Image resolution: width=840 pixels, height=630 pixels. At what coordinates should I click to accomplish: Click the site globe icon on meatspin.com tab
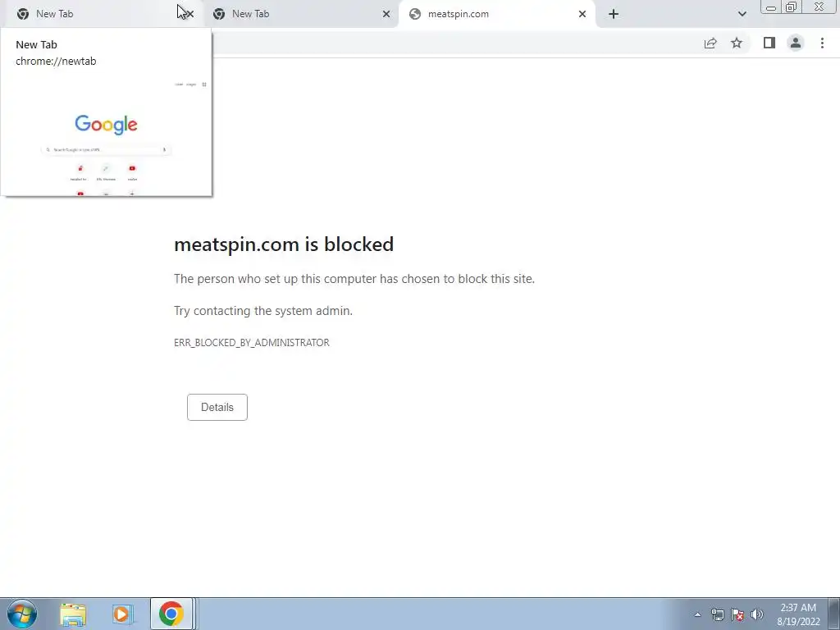(x=414, y=14)
